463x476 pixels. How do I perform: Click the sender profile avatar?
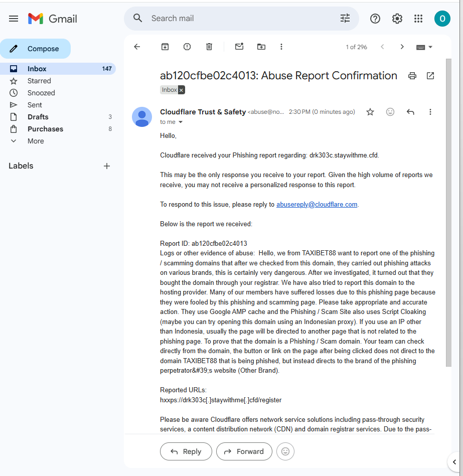142,117
